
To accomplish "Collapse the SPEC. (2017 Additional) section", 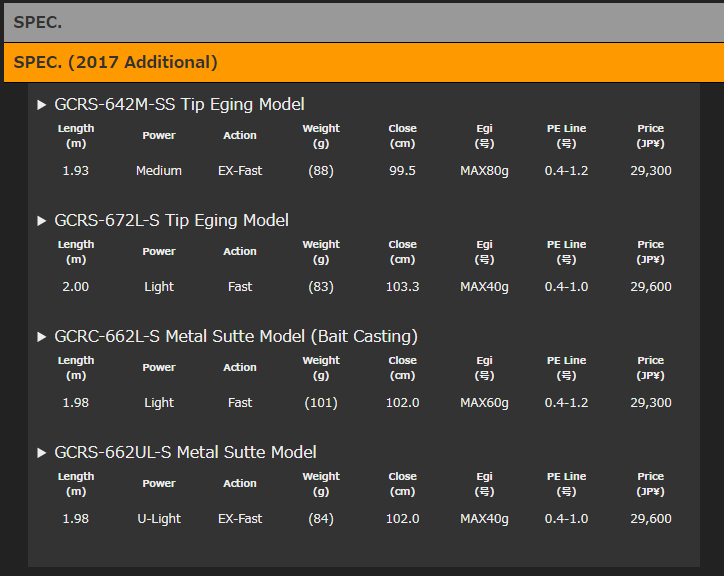I will 364,62.
